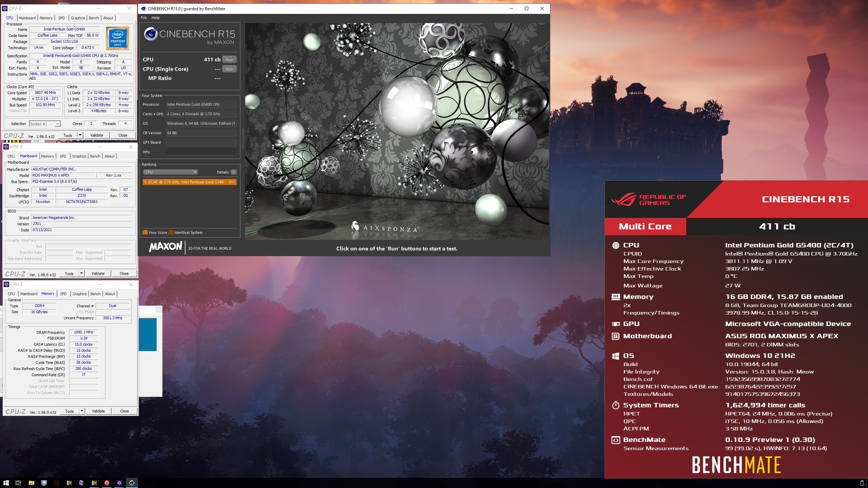Viewport: 868px width, 488px height.
Task: Click the Intel Pentium Gold logo badge
Action: click(x=118, y=38)
